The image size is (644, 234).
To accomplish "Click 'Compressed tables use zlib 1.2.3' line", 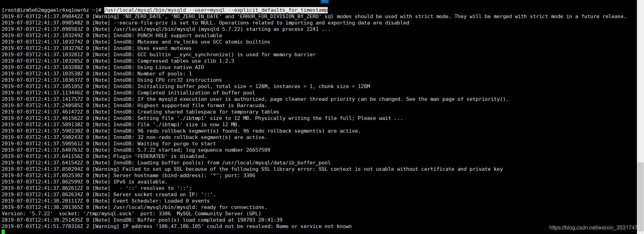I will (x=118, y=61).
